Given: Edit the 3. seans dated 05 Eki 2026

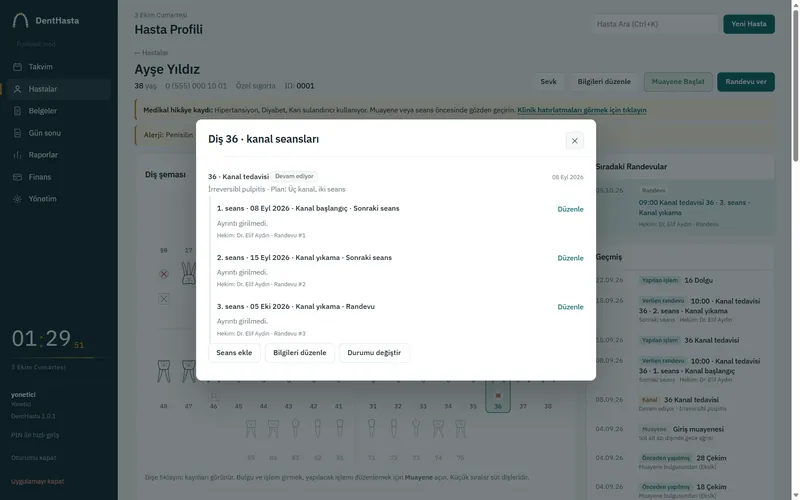Looking at the screenshot, I should 570,307.
